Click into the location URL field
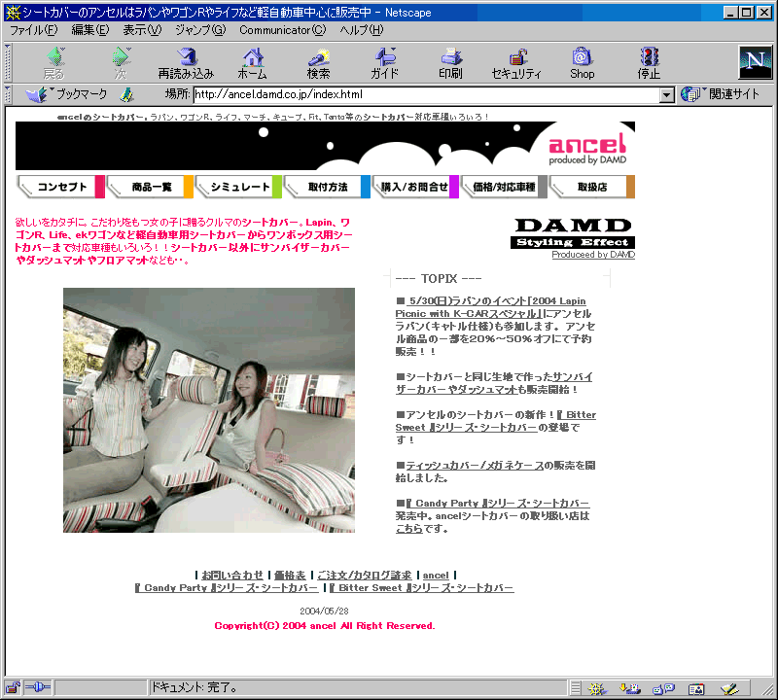Image resolution: width=778 pixels, height=700 pixels. (426, 94)
